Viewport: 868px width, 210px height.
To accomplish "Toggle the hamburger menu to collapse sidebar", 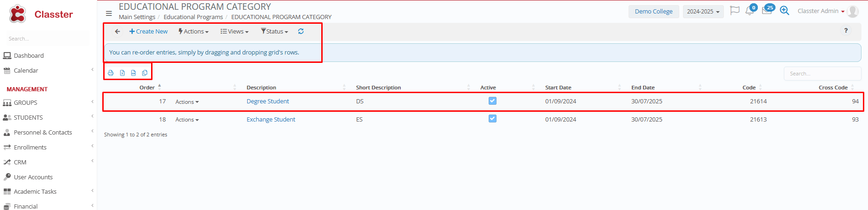I will [109, 14].
